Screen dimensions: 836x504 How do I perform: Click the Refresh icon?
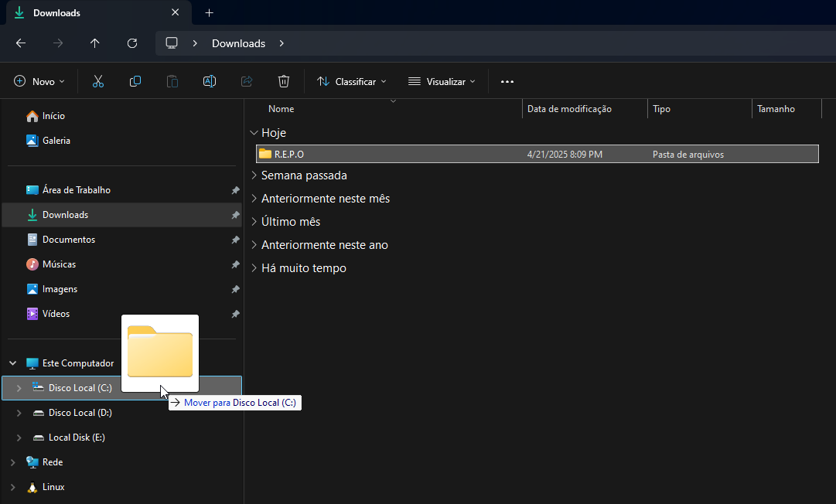pos(132,43)
